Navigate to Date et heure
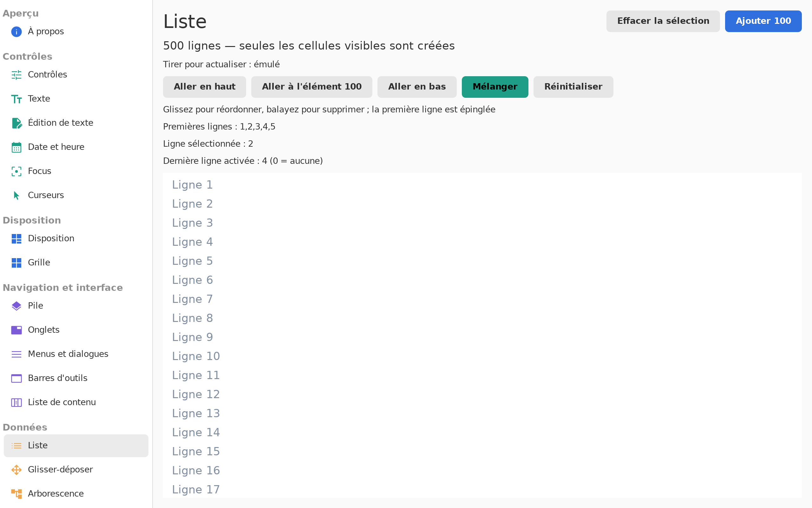The width and height of the screenshot is (812, 508). tap(76, 147)
